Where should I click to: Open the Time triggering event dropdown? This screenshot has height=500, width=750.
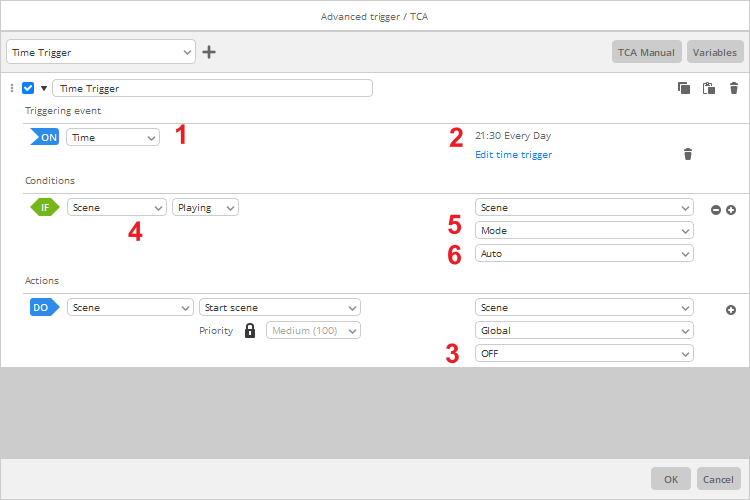(113, 137)
